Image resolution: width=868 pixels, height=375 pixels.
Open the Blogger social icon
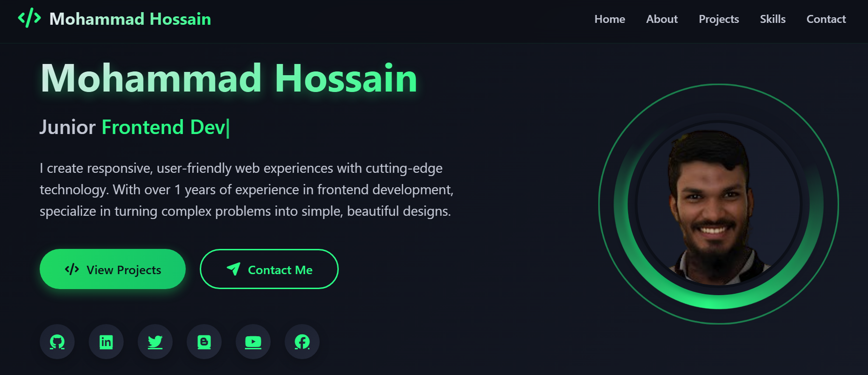pyautogui.click(x=204, y=342)
